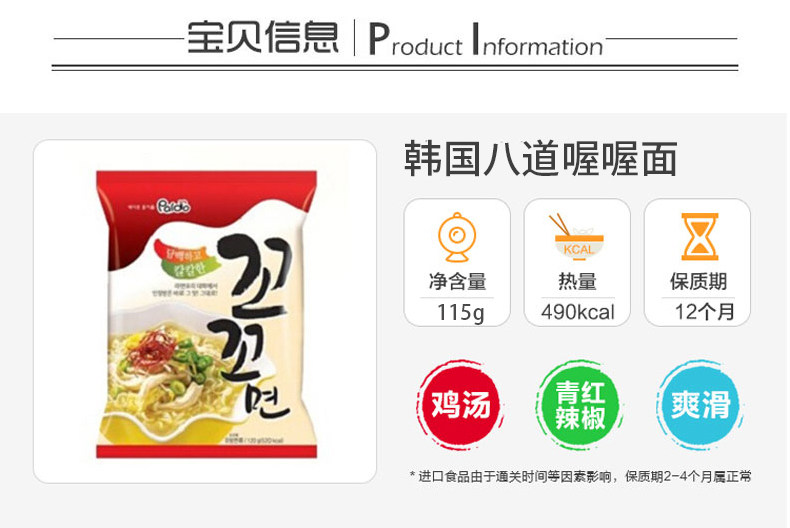
Task: Click the Product Information heading text
Action: coord(486,39)
